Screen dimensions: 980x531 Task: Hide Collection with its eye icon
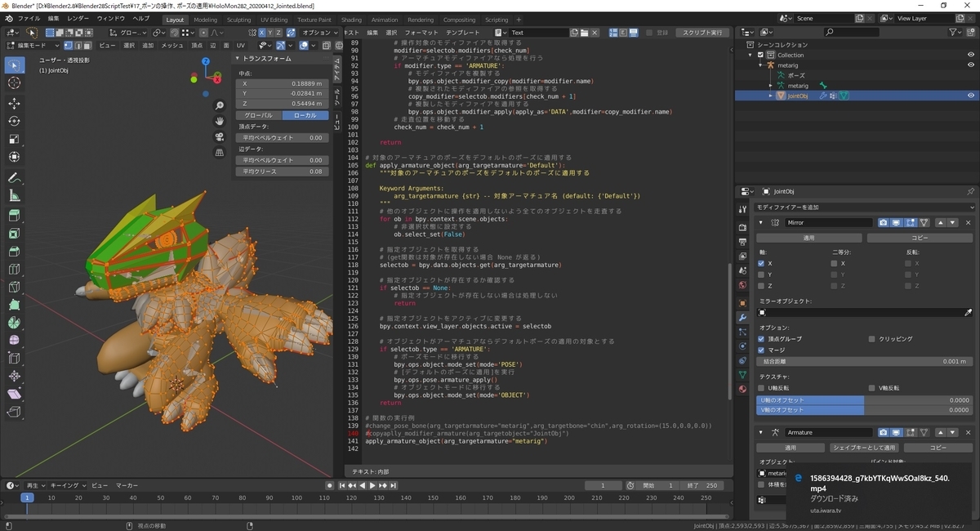point(971,55)
